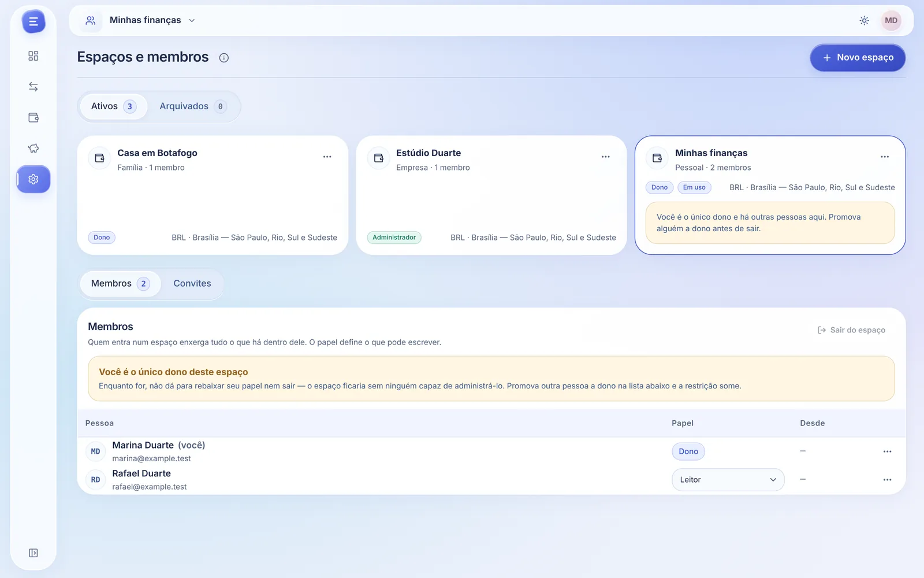Click Sair do espaço link
924x578 pixels.
click(852, 330)
